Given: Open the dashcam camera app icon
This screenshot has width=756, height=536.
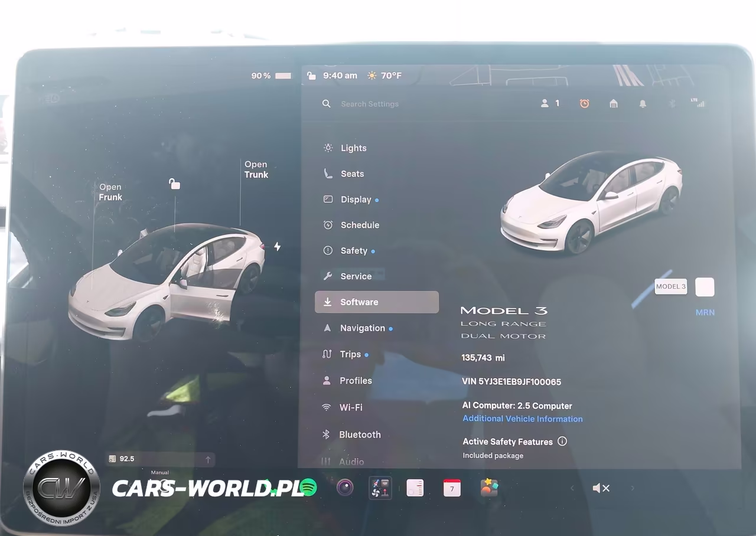Looking at the screenshot, I should click(345, 488).
